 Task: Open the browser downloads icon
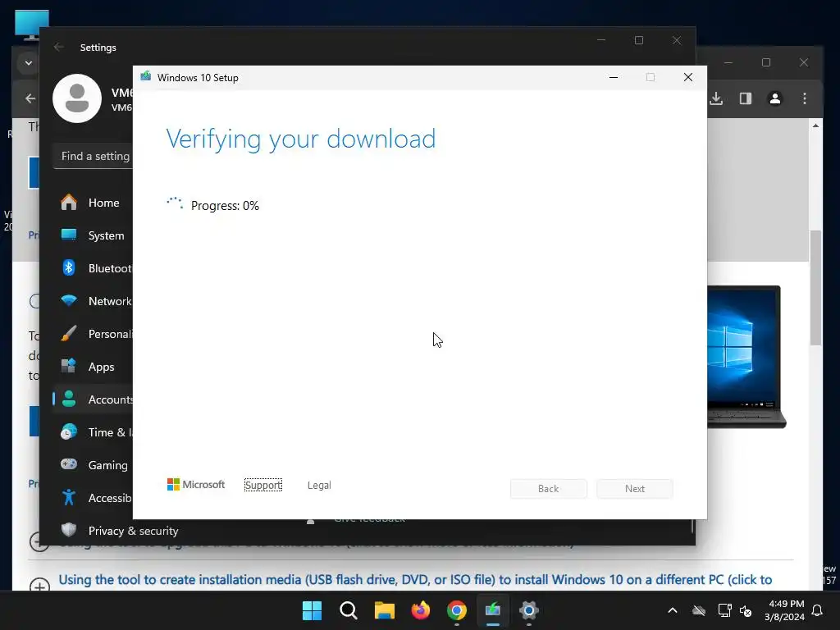coord(716,98)
